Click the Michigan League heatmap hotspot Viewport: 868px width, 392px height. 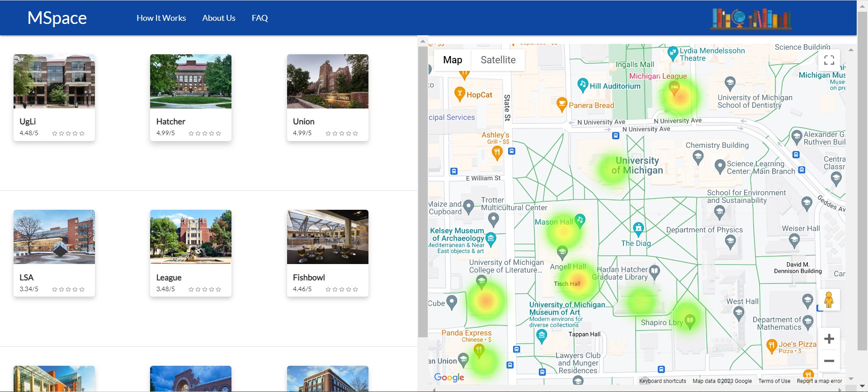coord(680,97)
